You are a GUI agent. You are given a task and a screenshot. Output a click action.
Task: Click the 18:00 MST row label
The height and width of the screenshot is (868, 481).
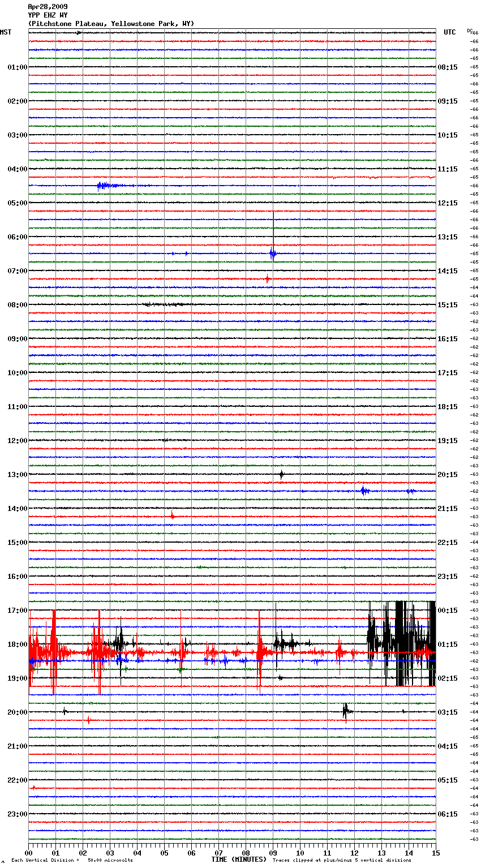[17, 644]
